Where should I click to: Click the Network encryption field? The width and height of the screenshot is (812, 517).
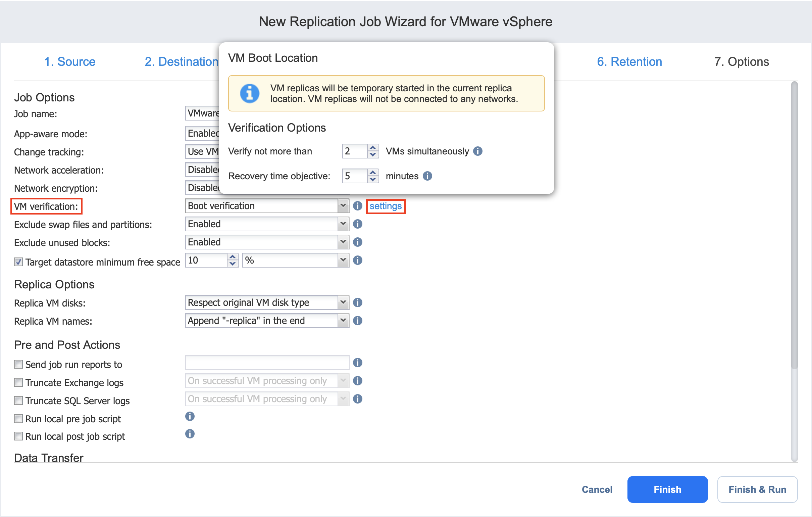click(202, 188)
